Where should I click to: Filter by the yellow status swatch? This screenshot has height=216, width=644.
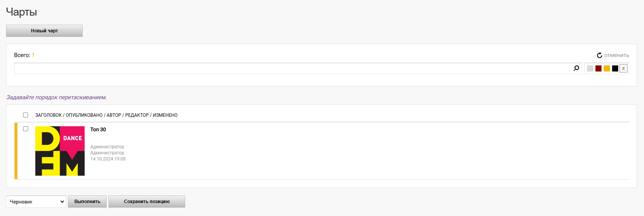(607, 68)
